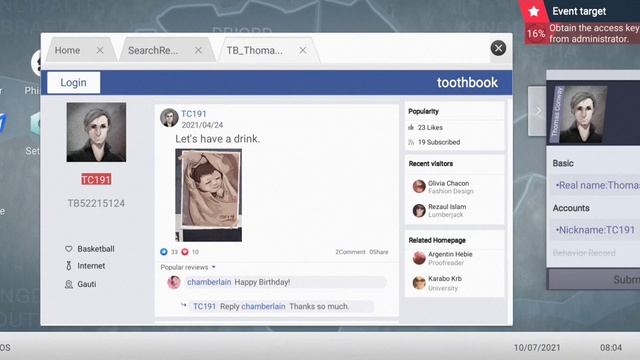Viewport: 640px width, 360px height.
Task: Click the Behavior Record heading in side panel
Action: click(584, 253)
